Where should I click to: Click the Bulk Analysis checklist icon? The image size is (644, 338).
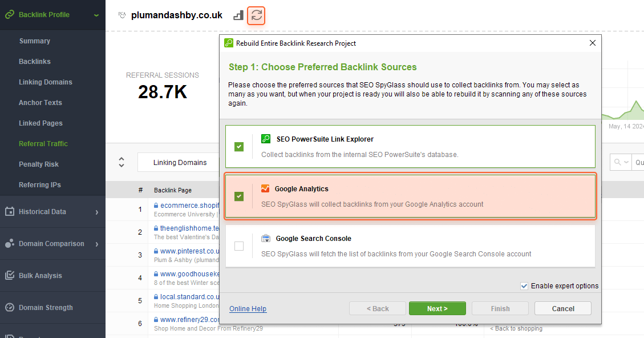(10, 276)
